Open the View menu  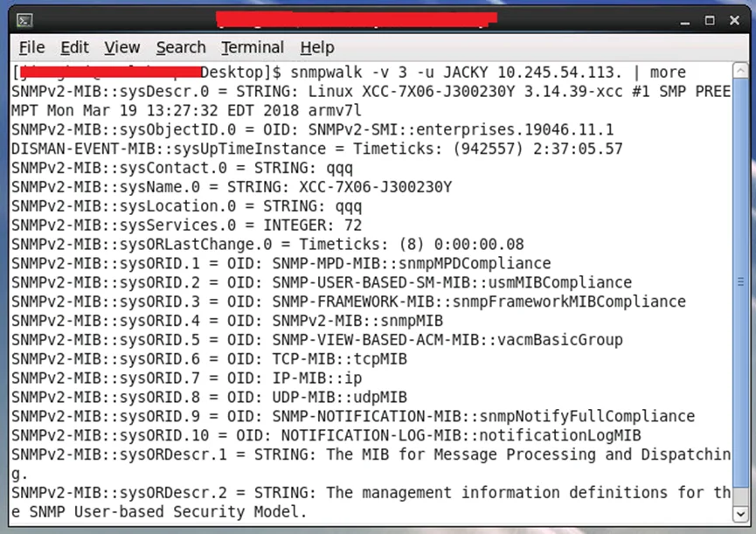pos(122,48)
